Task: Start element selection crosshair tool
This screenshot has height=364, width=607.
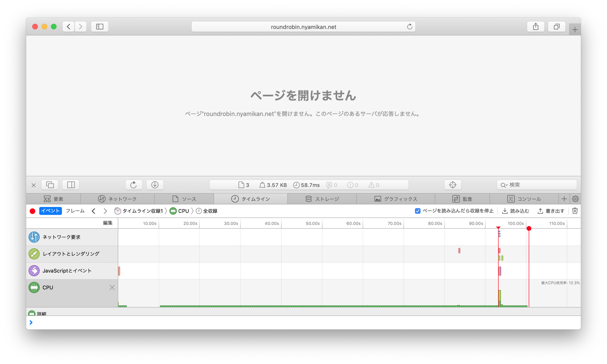Action: (453, 185)
